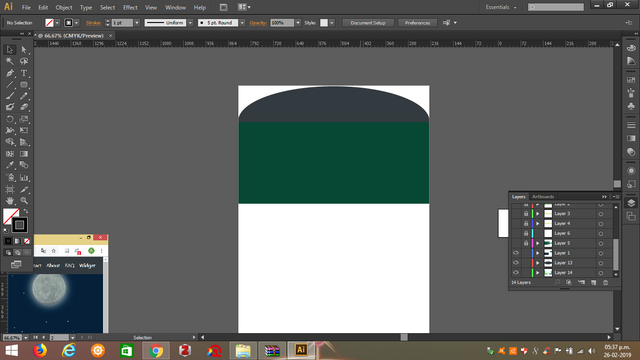Create new layer in Layers panel
The image size is (640, 360).
pyautogui.click(x=593, y=282)
